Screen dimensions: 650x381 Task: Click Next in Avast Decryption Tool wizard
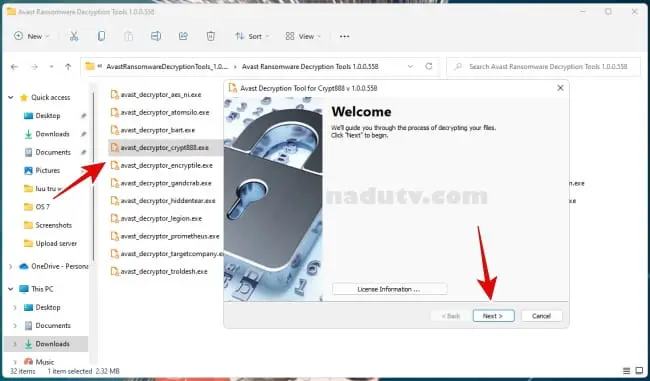pyautogui.click(x=493, y=316)
